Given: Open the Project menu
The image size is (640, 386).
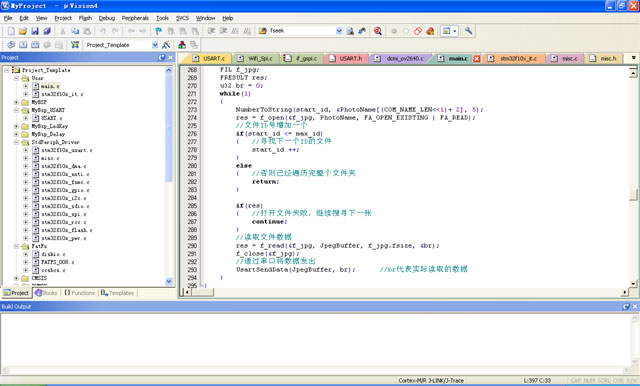Looking at the screenshot, I should pos(63,18).
